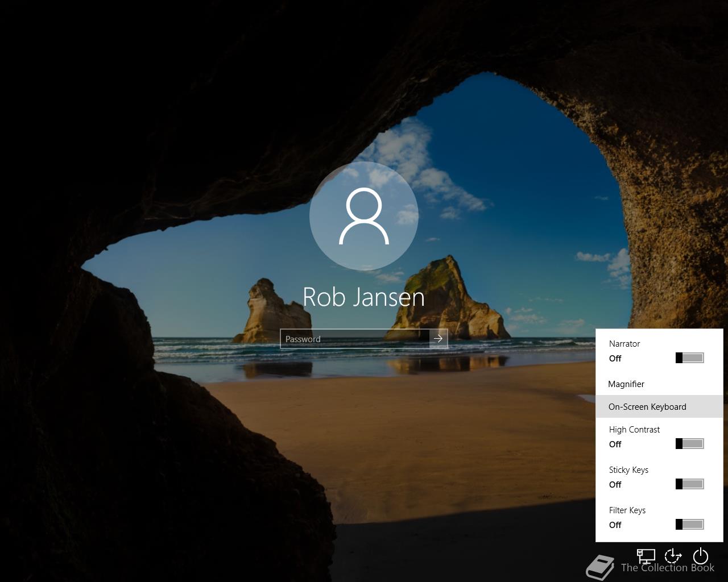Click the power button icon
The image size is (728, 582).
701,556
